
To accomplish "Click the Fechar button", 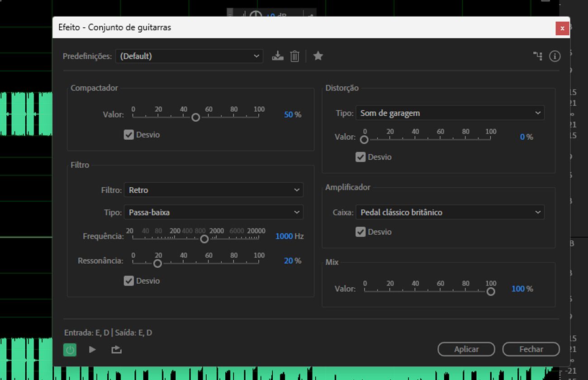I will point(531,349).
